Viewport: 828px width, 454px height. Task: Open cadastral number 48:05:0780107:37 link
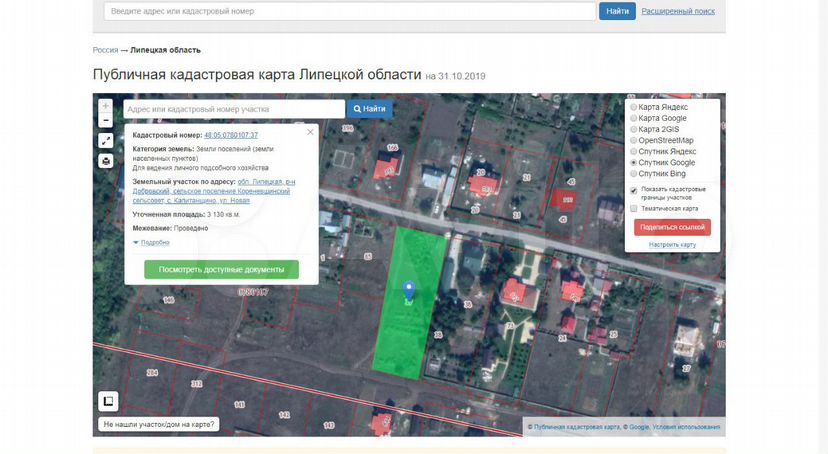(230, 134)
